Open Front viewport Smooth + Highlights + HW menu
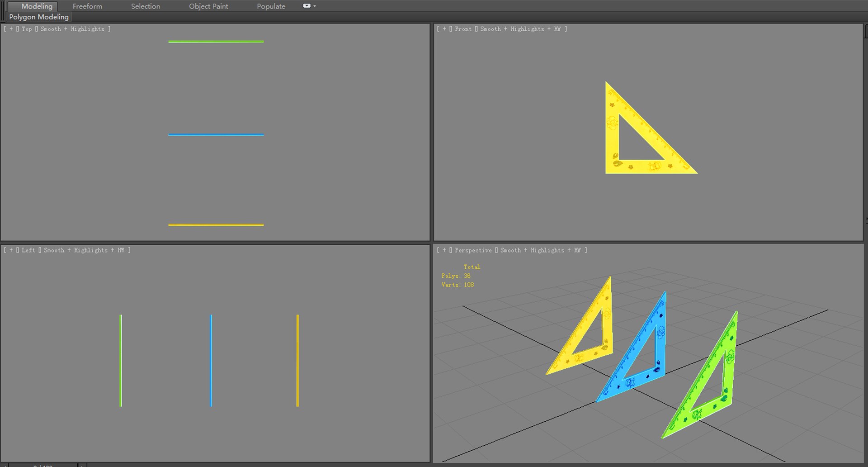Viewport: 868px width, 467px height. pos(520,29)
